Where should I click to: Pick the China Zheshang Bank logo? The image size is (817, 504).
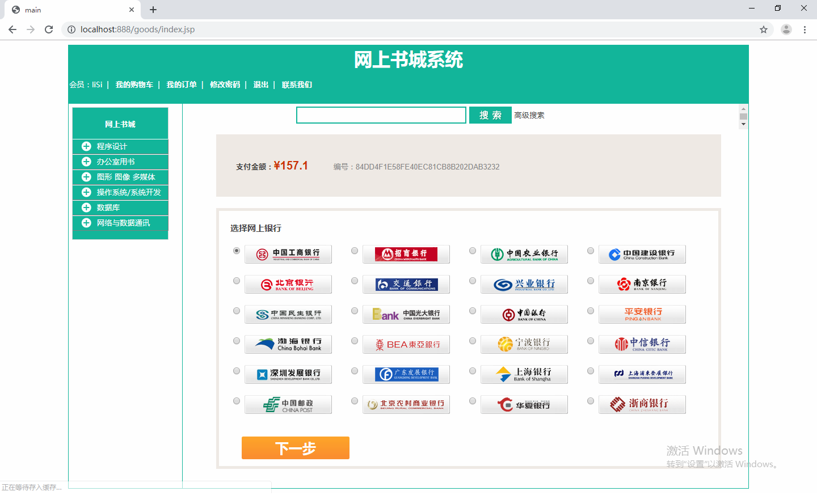642,405
